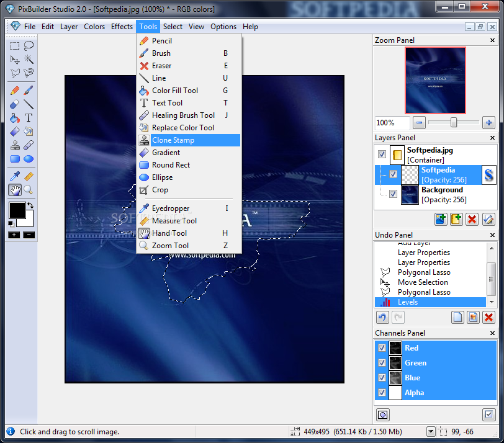
Task: Select the Lasso tool in toolbox
Action: coord(29,46)
